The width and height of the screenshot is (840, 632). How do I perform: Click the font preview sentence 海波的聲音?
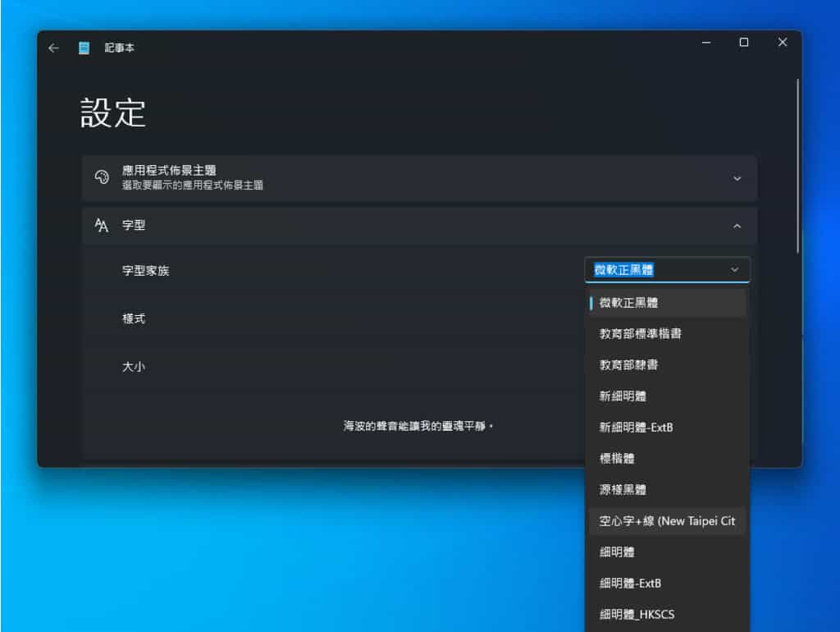pos(418,426)
